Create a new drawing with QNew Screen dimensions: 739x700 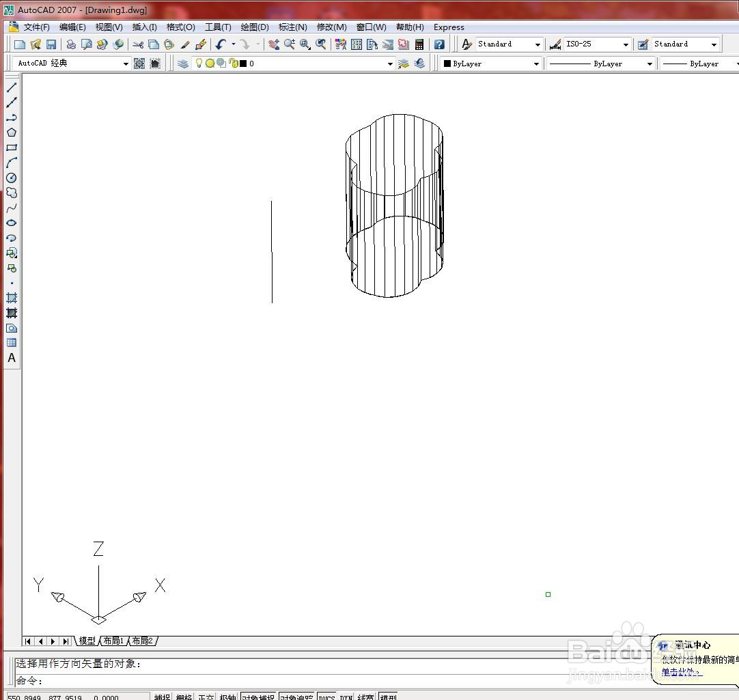[20, 45]
